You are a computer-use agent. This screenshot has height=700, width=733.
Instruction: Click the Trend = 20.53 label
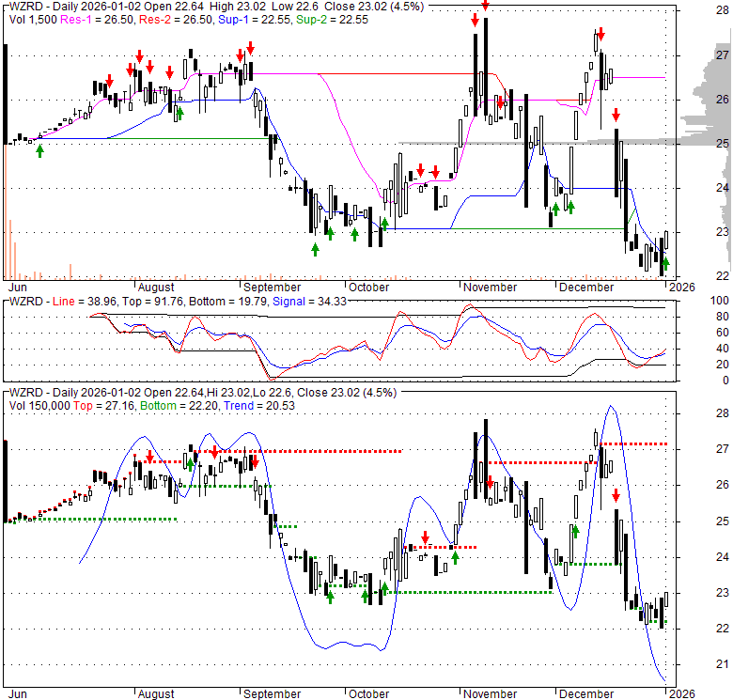click(x=259, y=406)
